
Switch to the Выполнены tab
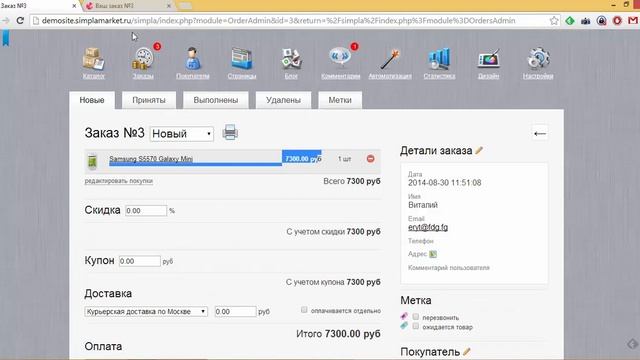pos(216,100)
